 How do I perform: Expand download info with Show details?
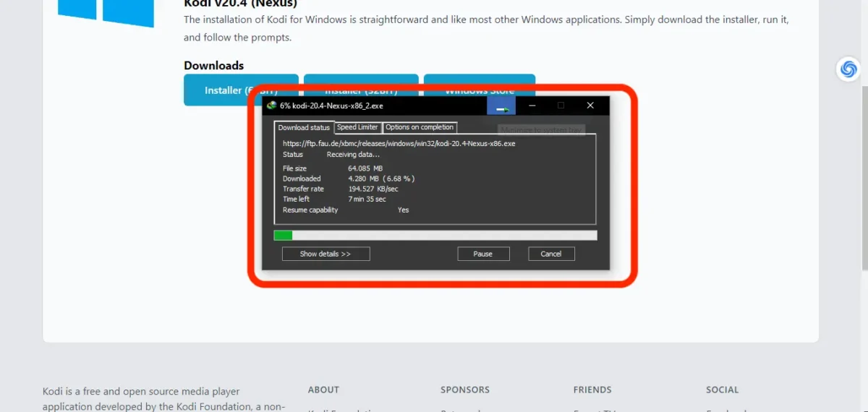coord(325,254)
